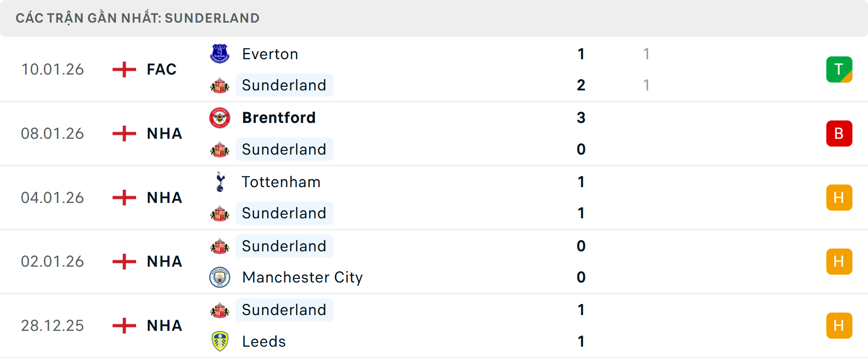Toggle the yellow H badge for Tottenham draw

839,197
